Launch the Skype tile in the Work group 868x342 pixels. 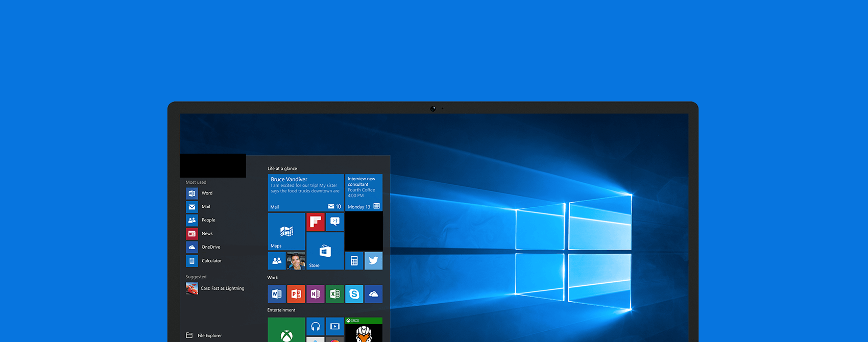click(x=354, y=294)
